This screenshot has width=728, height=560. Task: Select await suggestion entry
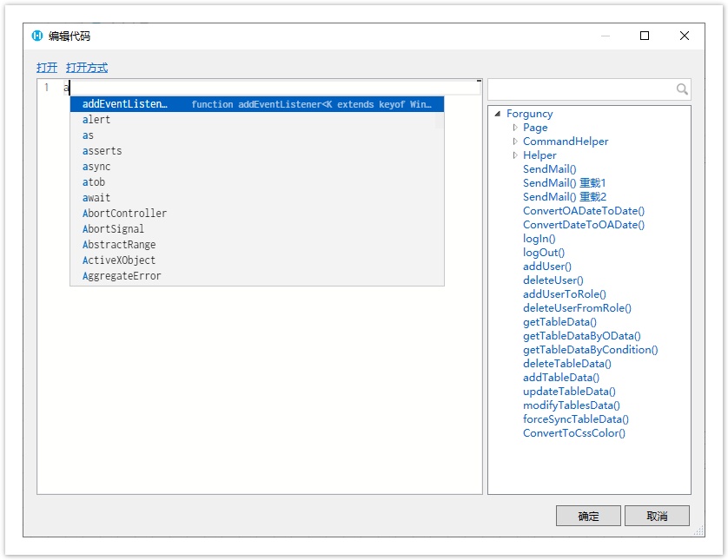pyautogui.click(x=96, y=198)
